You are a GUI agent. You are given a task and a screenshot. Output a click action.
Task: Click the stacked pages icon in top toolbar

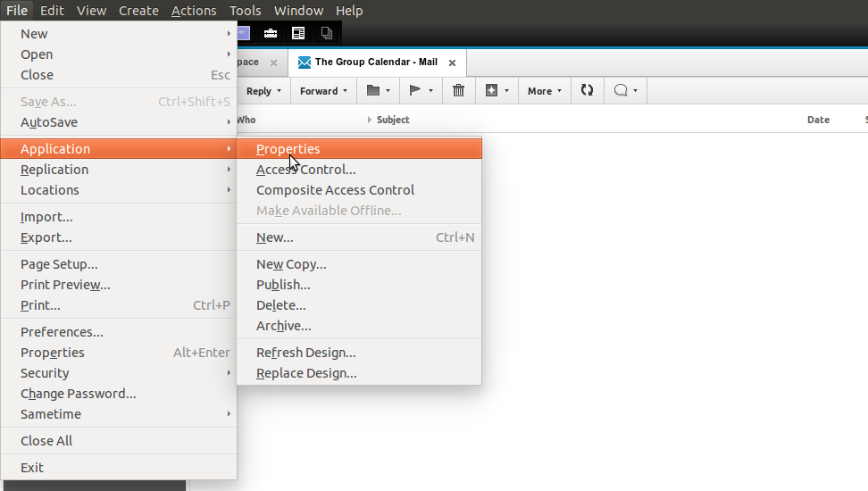[x=327, y=34]
